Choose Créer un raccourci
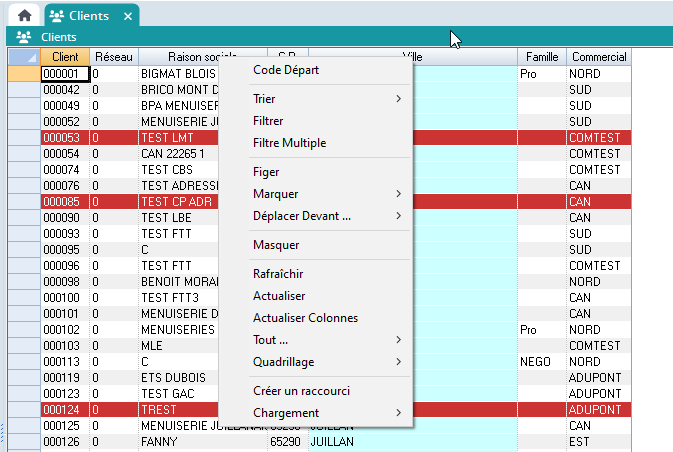This screenshot has height=452, width=673. pyautogui.click(x=301, y=391)
